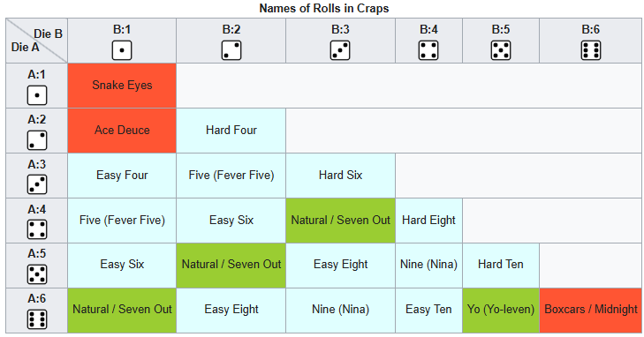The image size is (644, 337).
Task: Click the B:5 five-pip die icon
Action: (501, 50)
